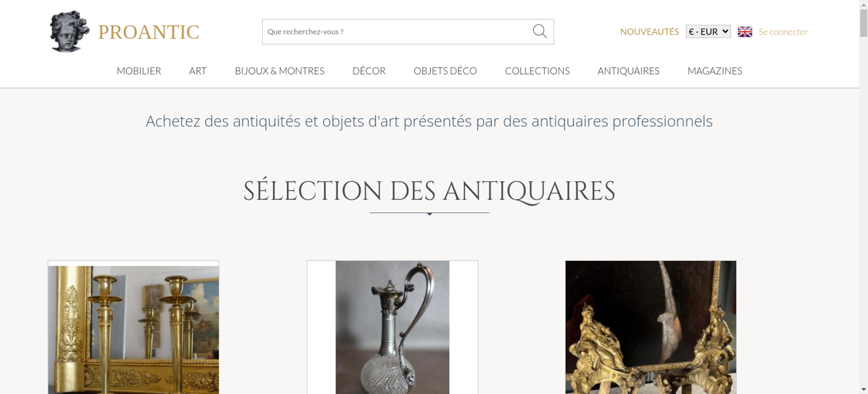Screen dimensions: 868x394
Task: Open the MOBILIER menu
Action: coord(139,71)
